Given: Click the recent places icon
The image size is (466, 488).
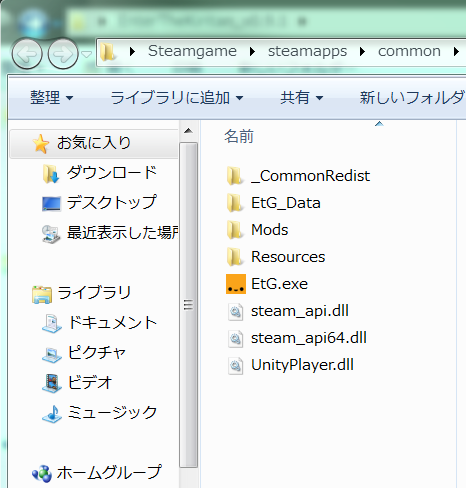Looking at the screenshot, I should point(51,234).
